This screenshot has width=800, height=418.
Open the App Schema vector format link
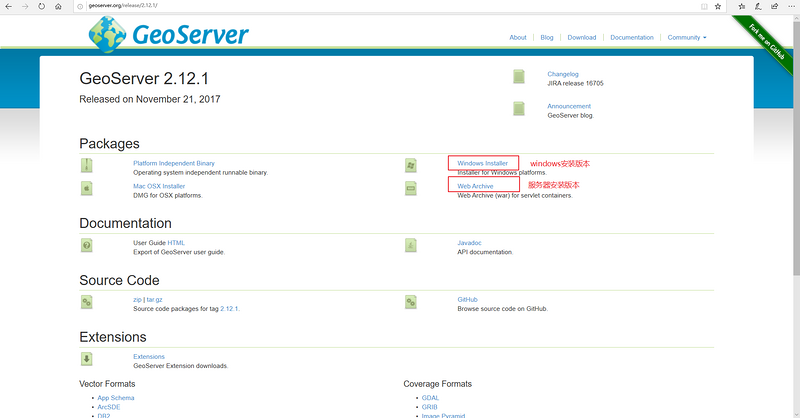point(116,398)
